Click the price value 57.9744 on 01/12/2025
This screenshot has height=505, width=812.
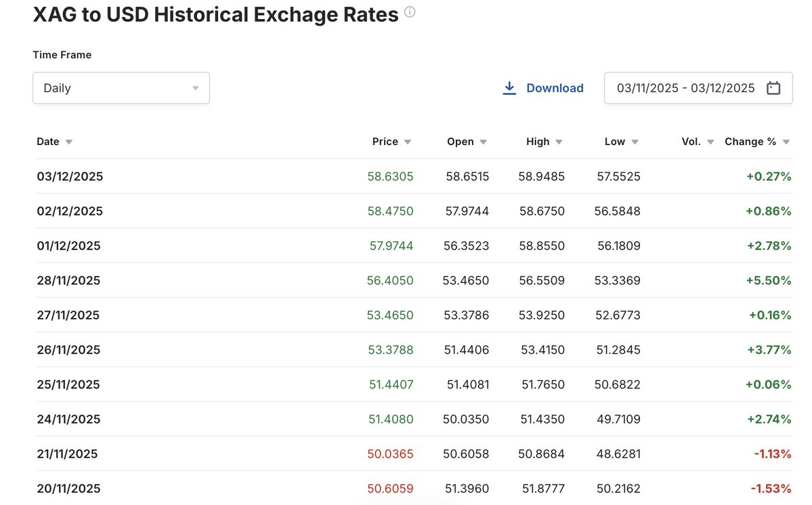[x=391, y=246]
